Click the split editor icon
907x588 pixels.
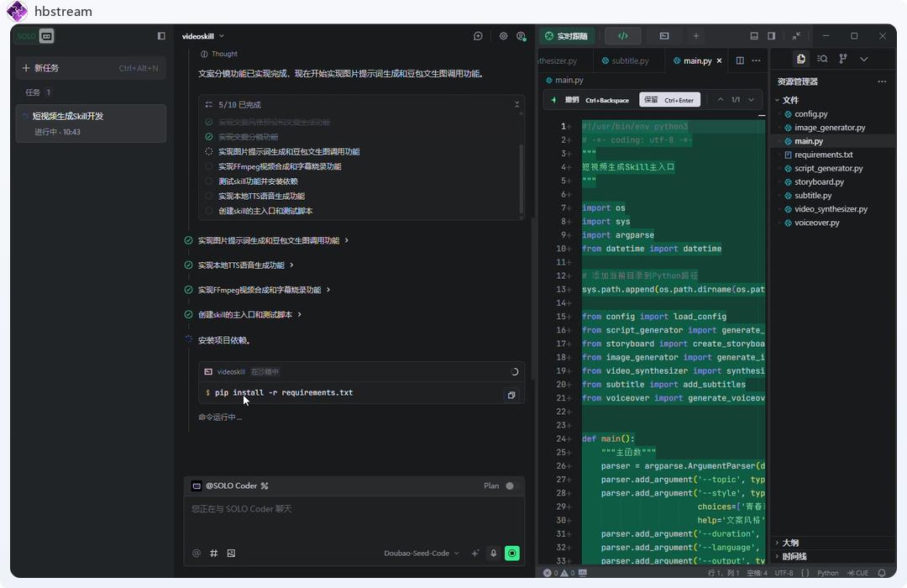tap(740, 60)
